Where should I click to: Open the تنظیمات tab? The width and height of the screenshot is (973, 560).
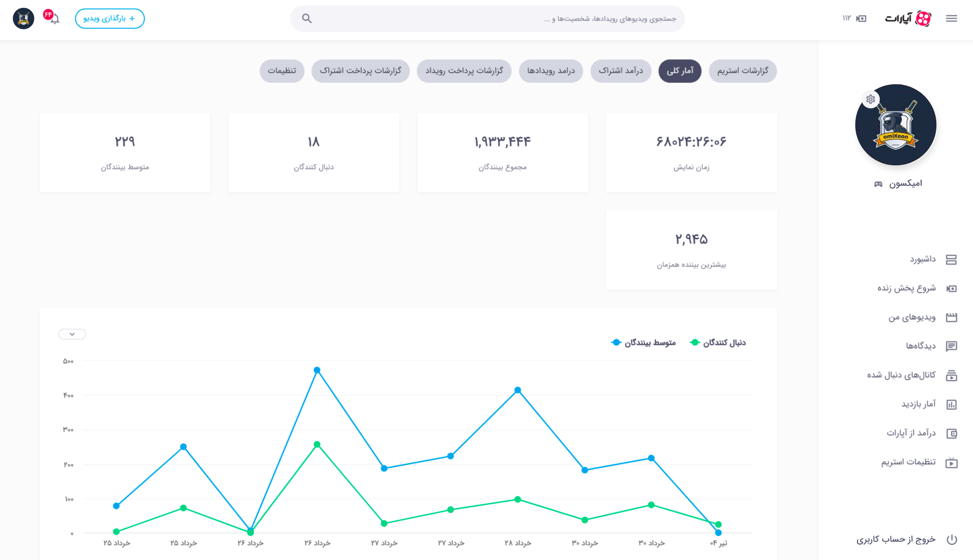(x=281, y=71)
